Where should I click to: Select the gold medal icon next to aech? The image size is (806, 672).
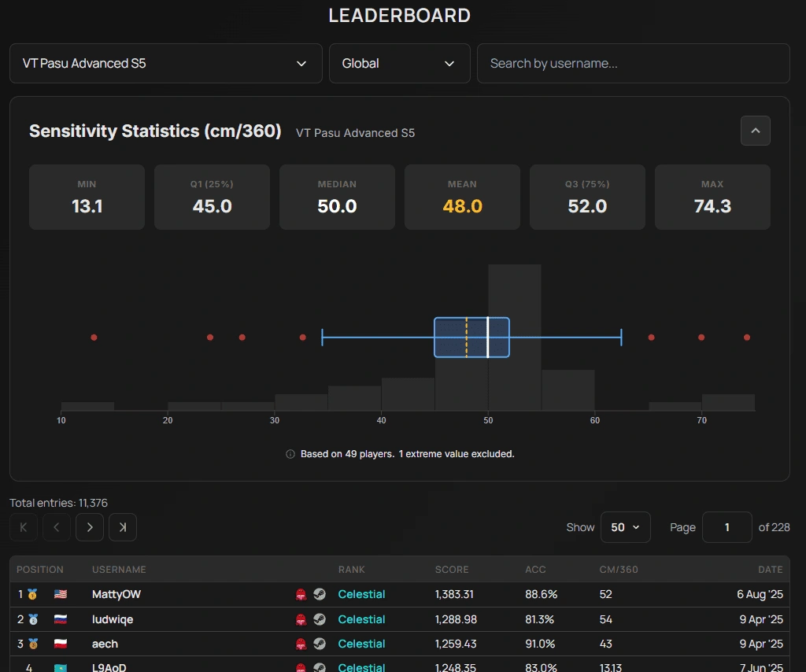tap(31, 644)
